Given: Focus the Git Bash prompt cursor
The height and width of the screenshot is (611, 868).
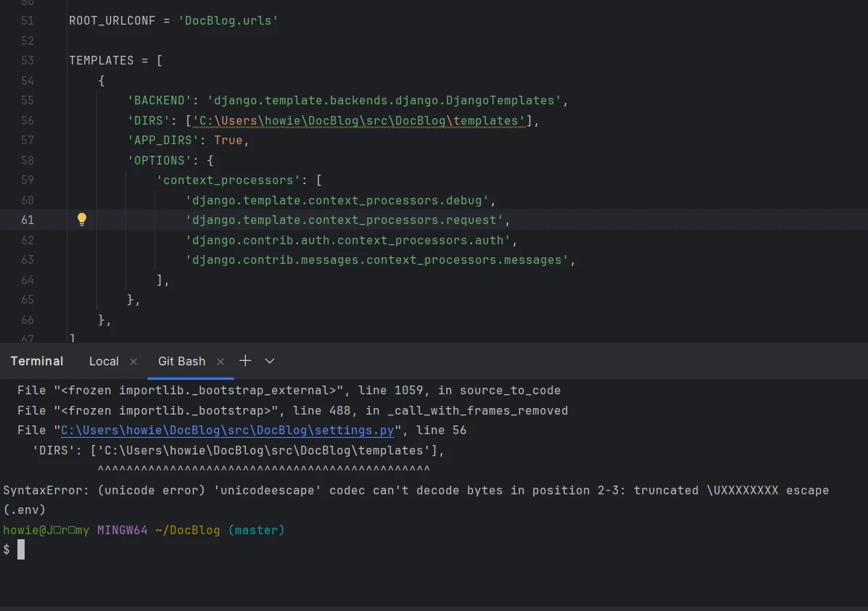Looking at the screenshot, I should pos(21,550).
